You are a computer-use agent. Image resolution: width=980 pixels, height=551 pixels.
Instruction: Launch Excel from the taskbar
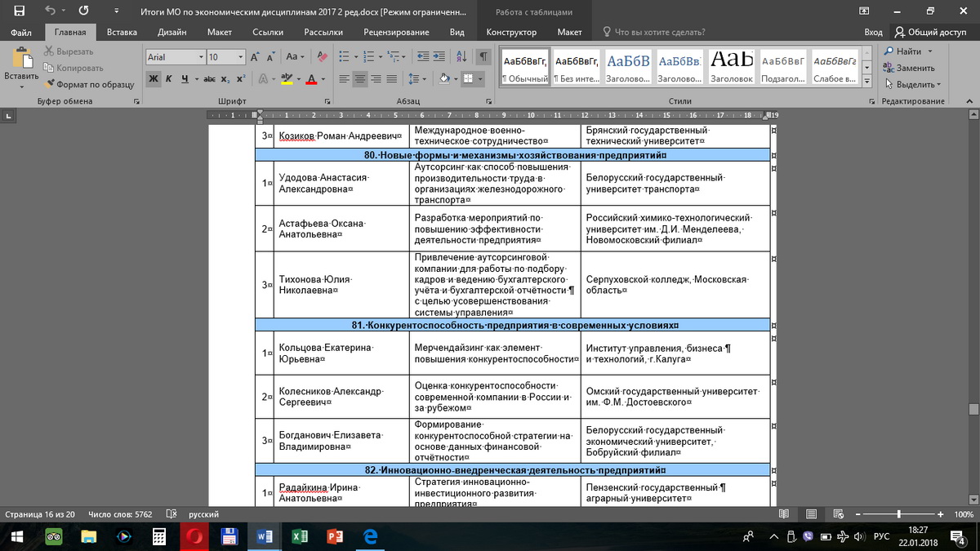click(299, 536)
